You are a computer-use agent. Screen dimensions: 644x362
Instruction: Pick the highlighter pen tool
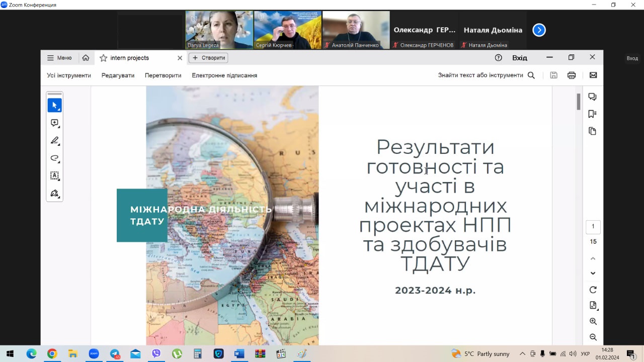(54, 141)
